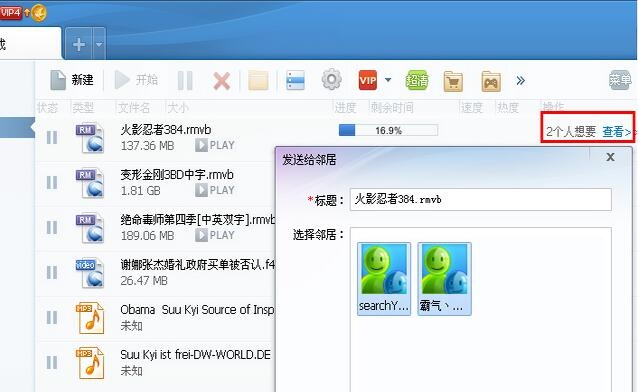Click the 状态 column header
This screenshot has width=638, height=392.
(x=48, y=108)
